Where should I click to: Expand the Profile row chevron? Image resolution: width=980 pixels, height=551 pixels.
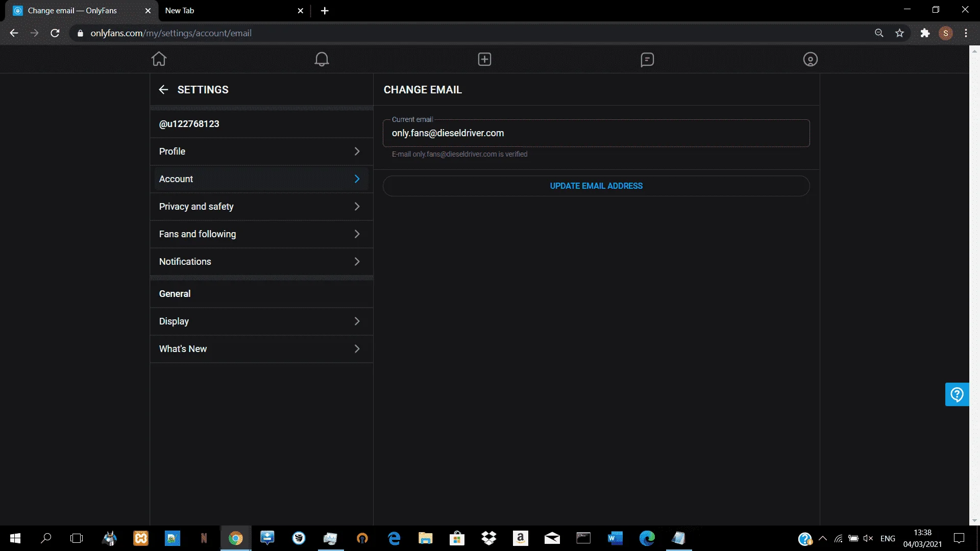pos(357,152)
